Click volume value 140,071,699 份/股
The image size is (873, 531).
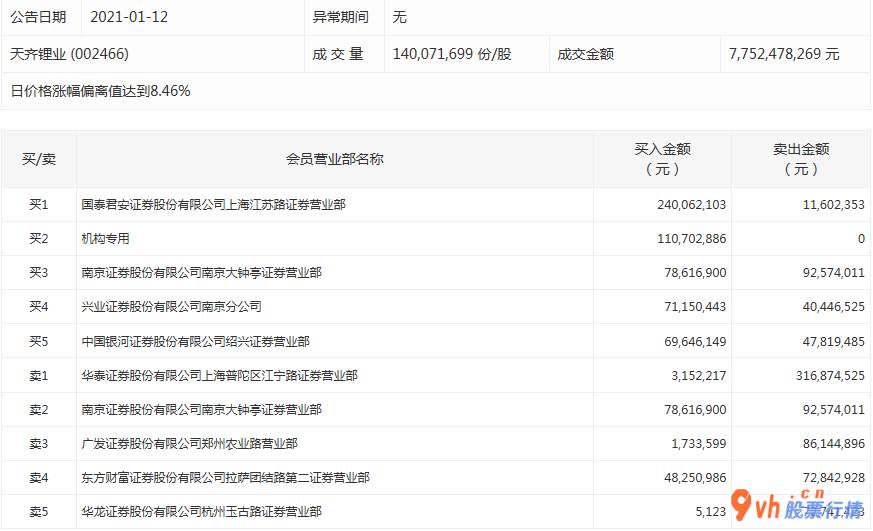click(x=452, y=54)
